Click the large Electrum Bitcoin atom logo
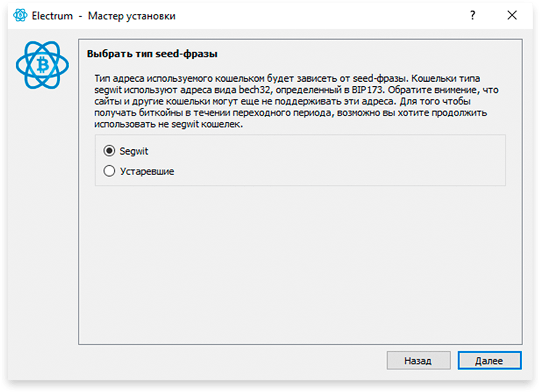Viewport: 540px width, 392px height. click(42, 65)
